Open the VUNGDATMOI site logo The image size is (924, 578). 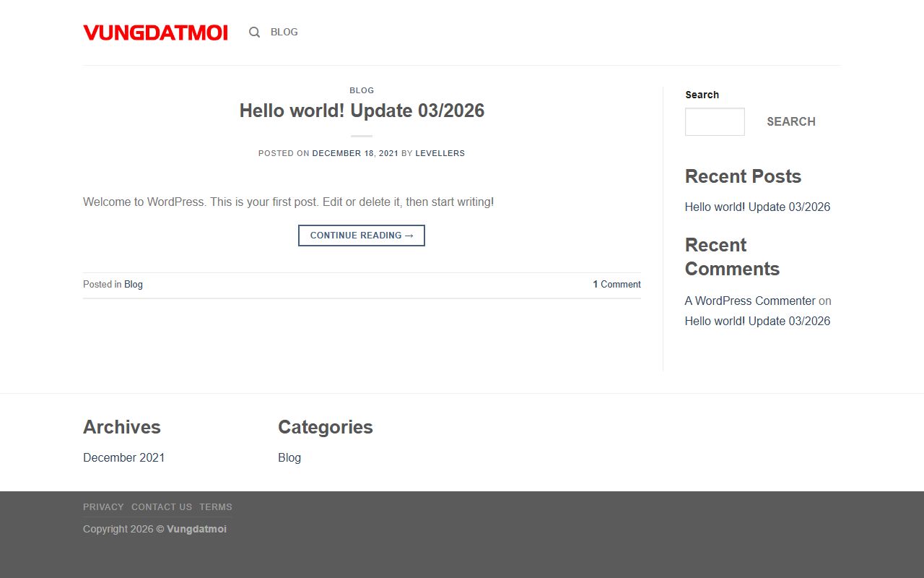(x=155, y=33)
